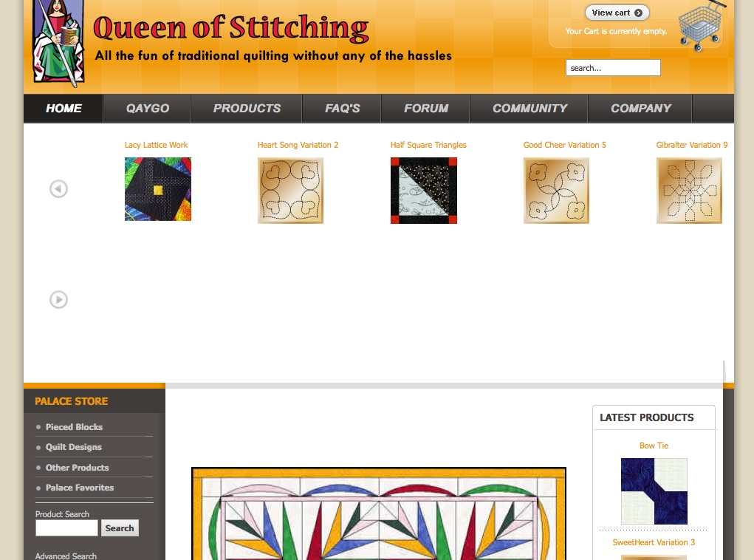Click the Product Search button
The image size is (754, 560).
pos(119,527)
